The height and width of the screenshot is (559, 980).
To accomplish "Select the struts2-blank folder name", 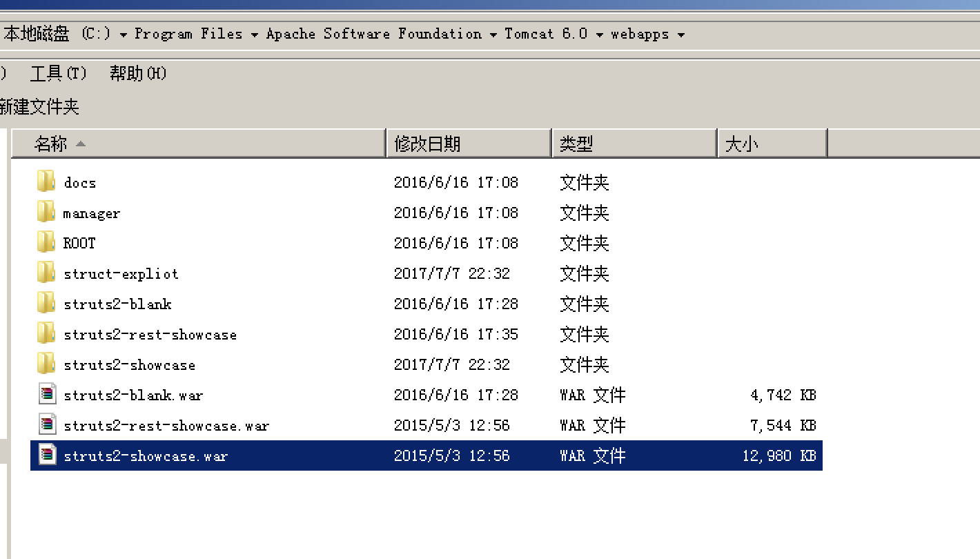I will (117, 304).
